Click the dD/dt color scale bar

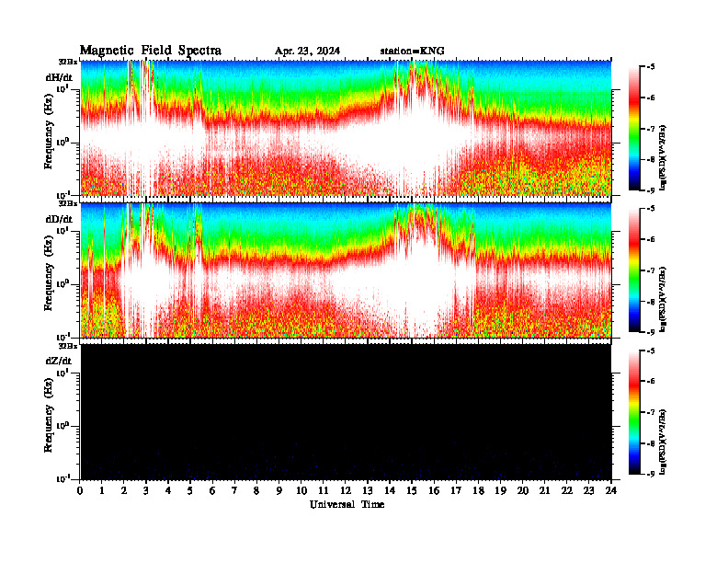[x=634, y=270]
